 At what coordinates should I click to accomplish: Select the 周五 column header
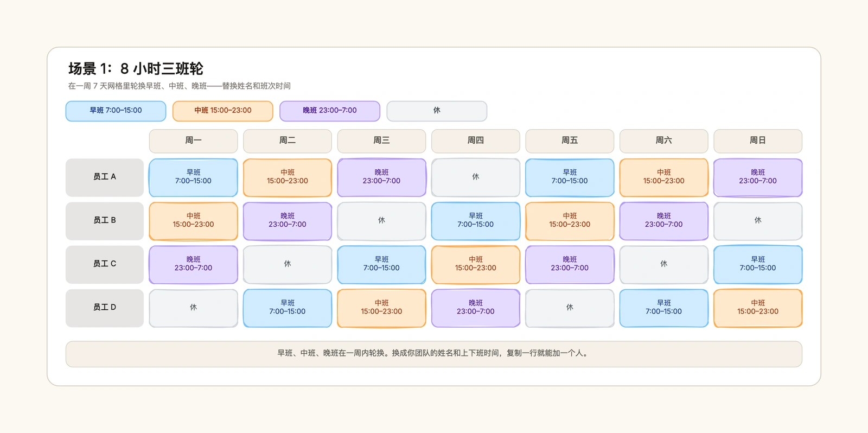(x=570, y=141)
